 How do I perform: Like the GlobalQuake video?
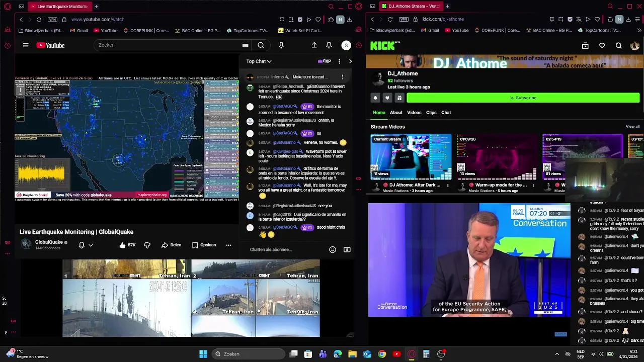coord(127,245)
